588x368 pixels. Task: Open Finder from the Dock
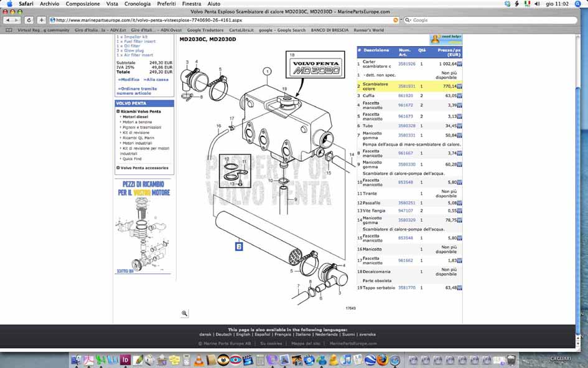point(76,360)
